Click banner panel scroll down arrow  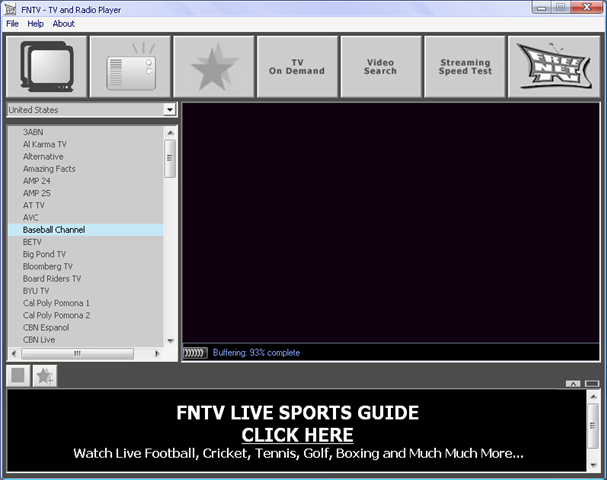coord(593,465)
